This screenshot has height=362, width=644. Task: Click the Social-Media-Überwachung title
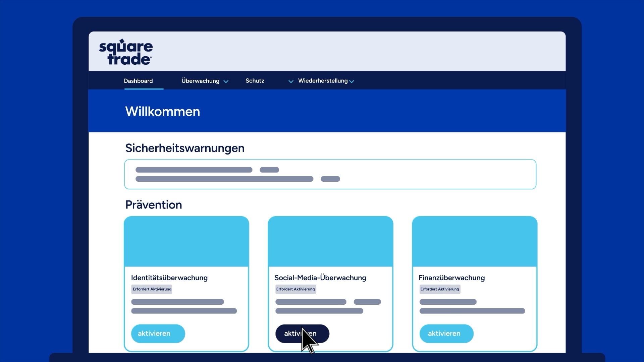click(320, 278)
